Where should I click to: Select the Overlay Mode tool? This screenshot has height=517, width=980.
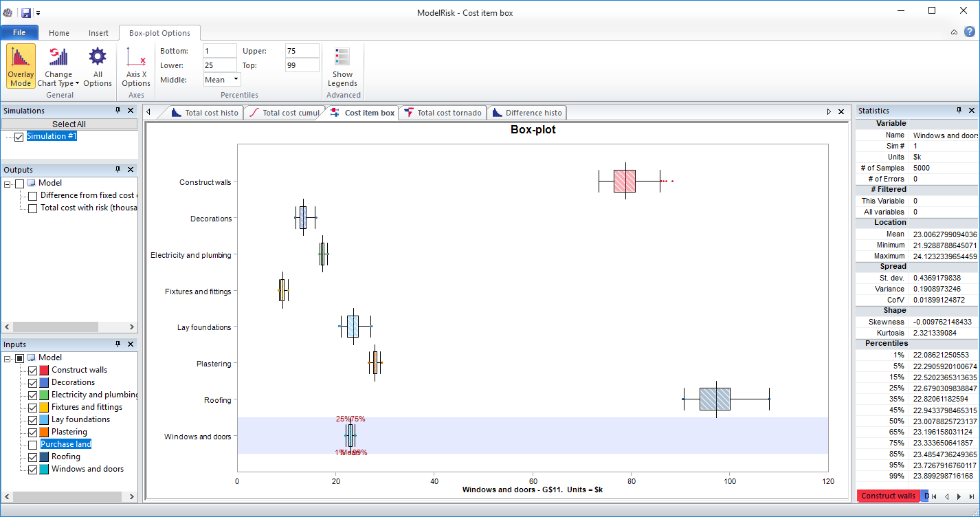coord(20,65)
